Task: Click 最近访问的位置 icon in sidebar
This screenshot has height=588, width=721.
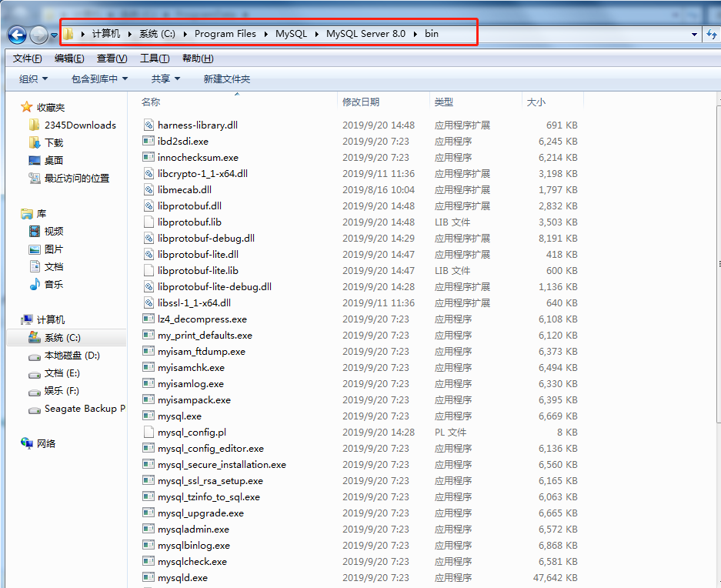Action: [35, 178]
